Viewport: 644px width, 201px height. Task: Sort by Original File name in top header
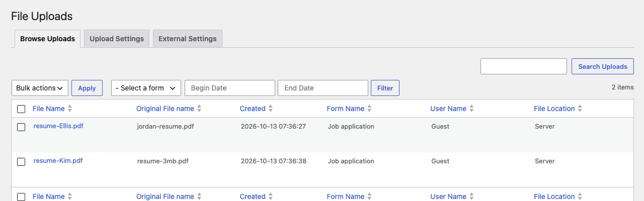[165, 109]
